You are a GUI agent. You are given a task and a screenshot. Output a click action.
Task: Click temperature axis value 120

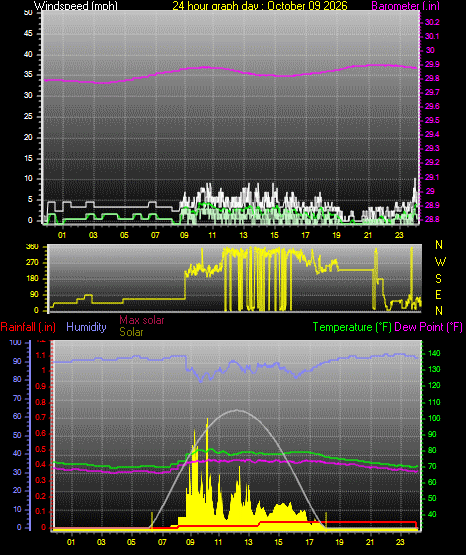(434, 385)
